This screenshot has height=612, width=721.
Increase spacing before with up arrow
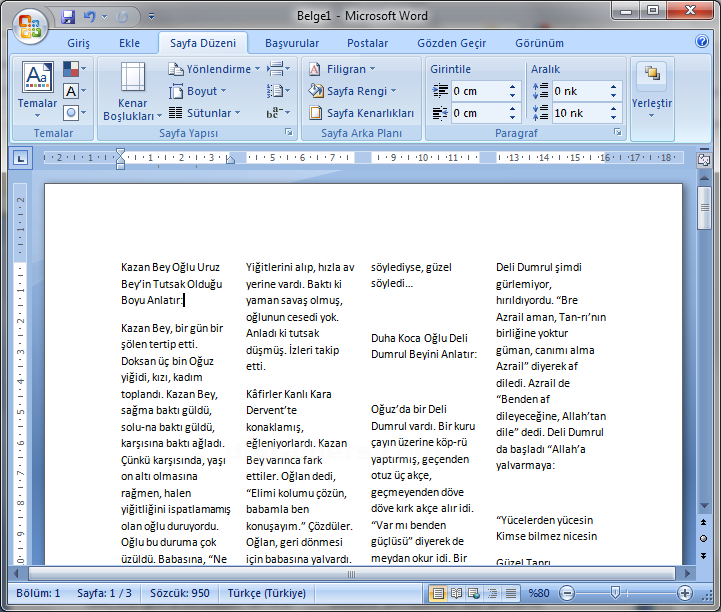click(613, 86)
